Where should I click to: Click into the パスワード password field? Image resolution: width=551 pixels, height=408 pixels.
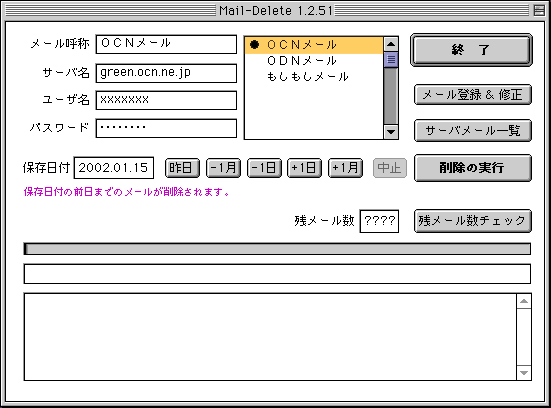(166, 128)
